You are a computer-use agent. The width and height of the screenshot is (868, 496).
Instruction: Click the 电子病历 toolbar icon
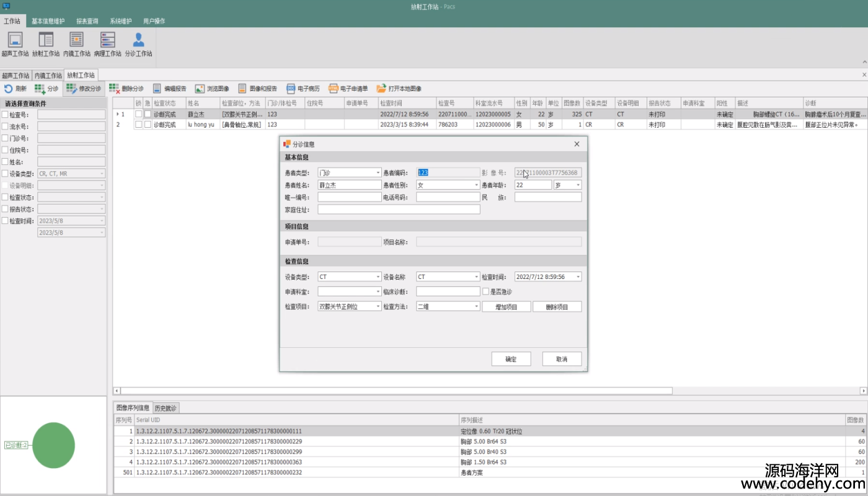pyautogui.click(x=291, y=89)
